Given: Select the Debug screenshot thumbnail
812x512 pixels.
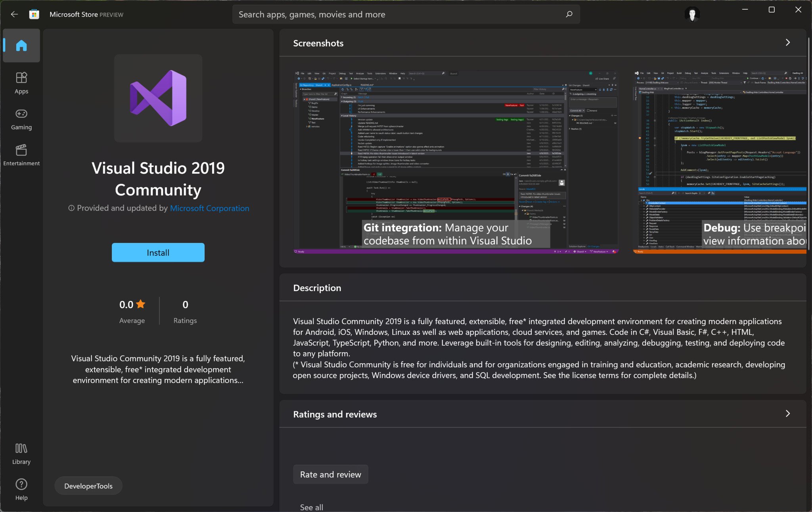Looking at the screenshot, I should pyautogui.click(x=719, y=159).
